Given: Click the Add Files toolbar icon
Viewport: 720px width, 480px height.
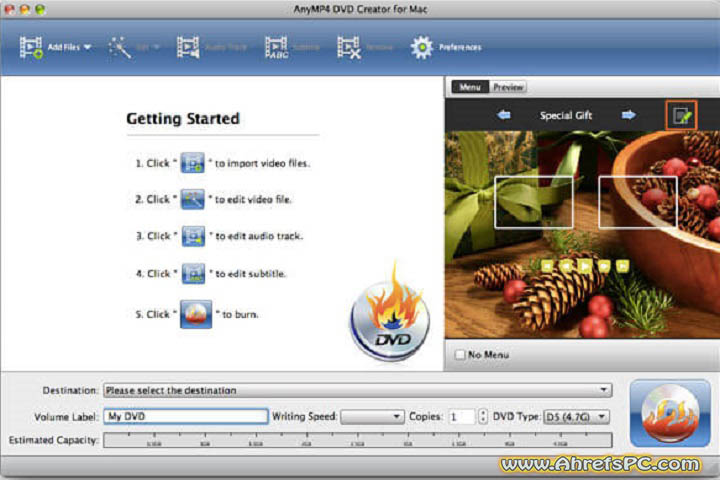Looking at the screenshot, I should point(31,47).
